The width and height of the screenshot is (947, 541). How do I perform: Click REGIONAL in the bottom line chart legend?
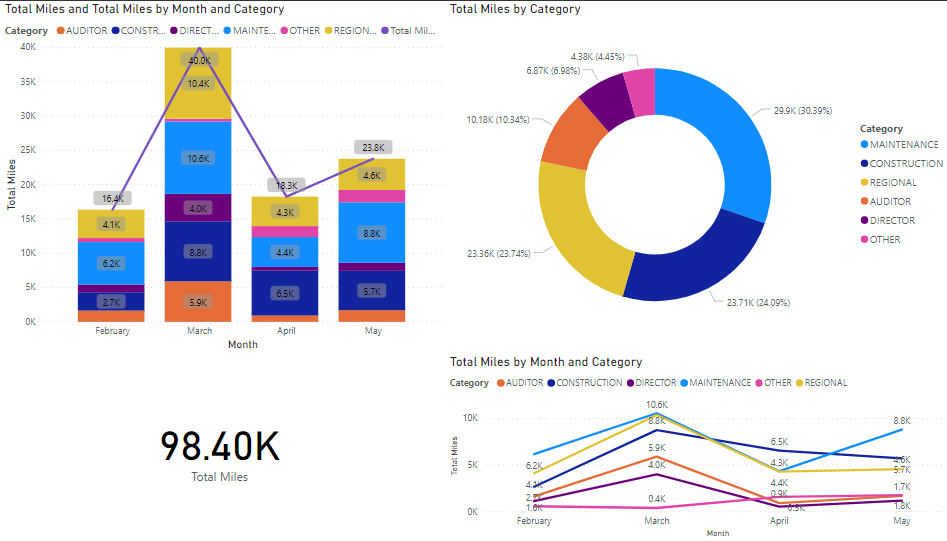coord(825,383)
